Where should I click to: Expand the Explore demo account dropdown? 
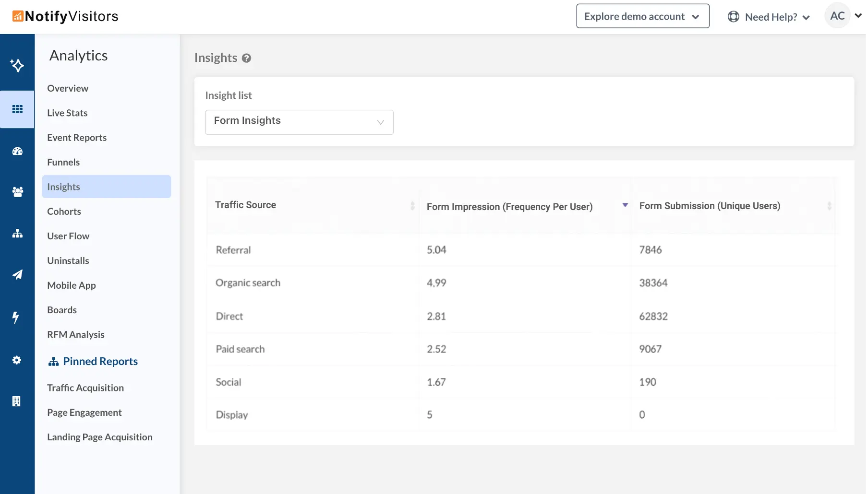coord(642,16)
